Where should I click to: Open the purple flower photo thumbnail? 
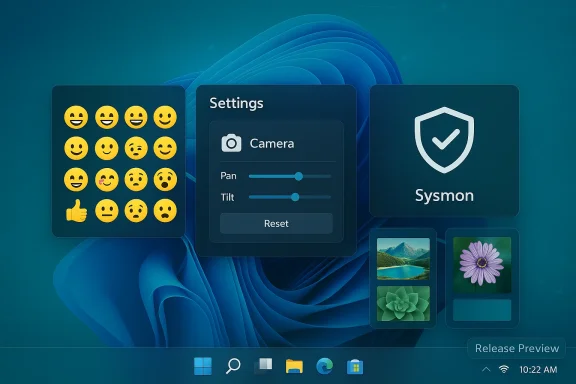coord(482,265)
